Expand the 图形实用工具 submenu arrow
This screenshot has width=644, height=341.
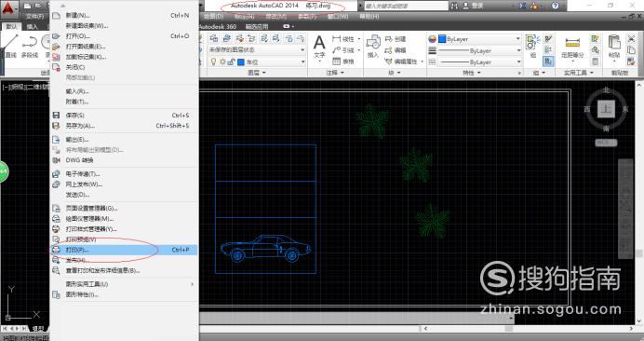coord(192,284)
